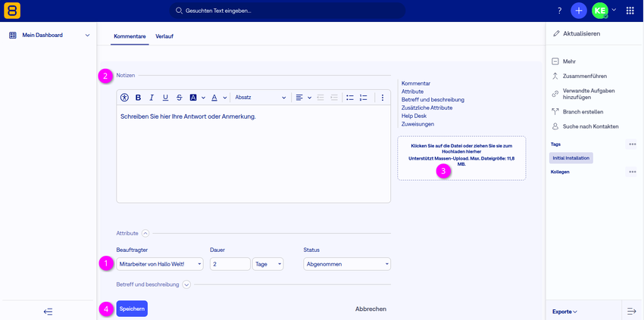Open the Kollegen three-dots menu
This screenshot has width=644, height=320.
[632, 172]
